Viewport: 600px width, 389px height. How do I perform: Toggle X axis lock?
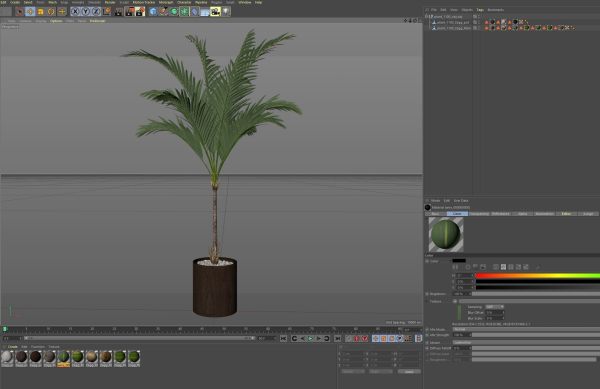pyautogui.click(x=75, y=12)
